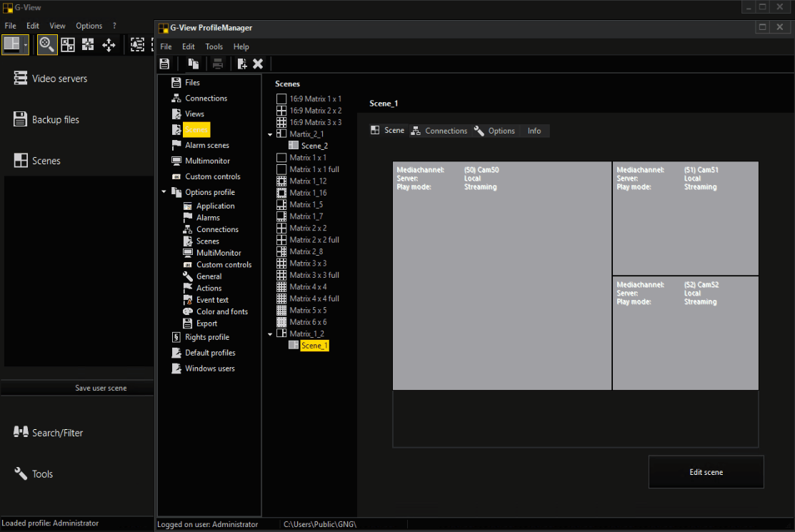The image size is (795, 532).
Task: Click the Save icon in ProfileManager toolbar
Action: click(164, 64)
